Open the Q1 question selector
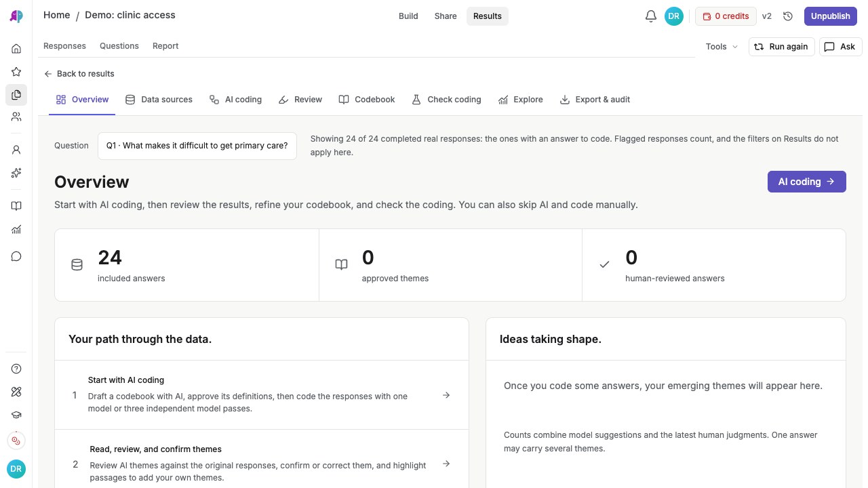Screen dimensions: 868x488 (x=197, y=146)
